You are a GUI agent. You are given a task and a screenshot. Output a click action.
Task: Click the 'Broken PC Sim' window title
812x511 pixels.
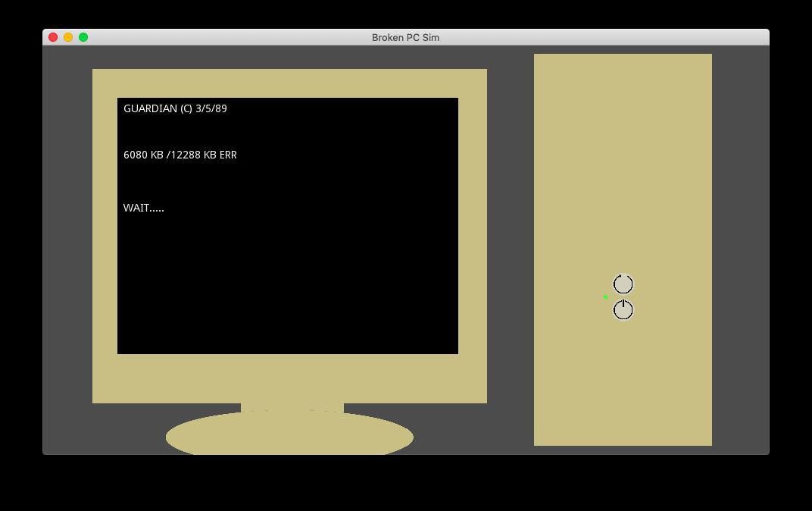pos(405,37)
